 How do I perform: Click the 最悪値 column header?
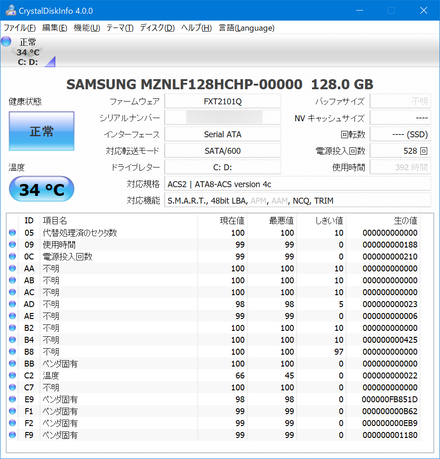[x=281, y=221]
